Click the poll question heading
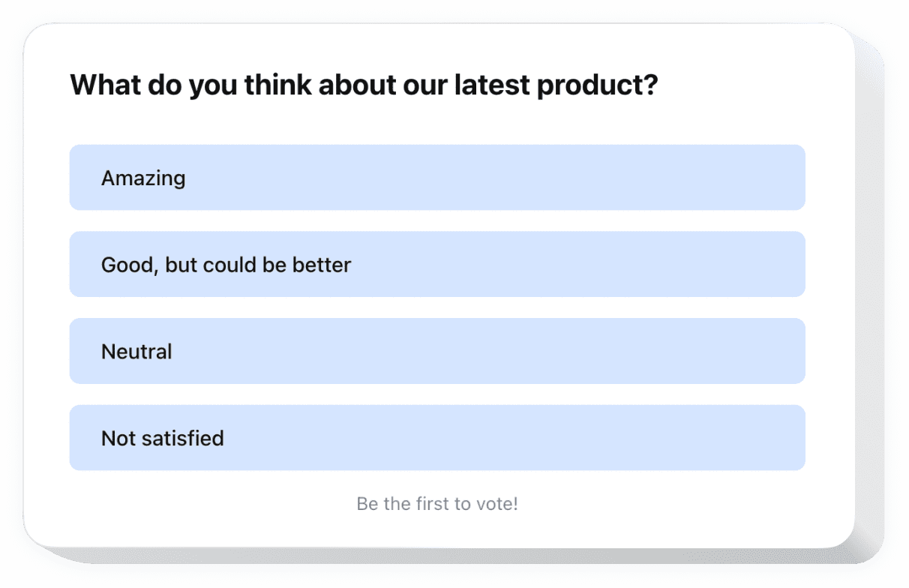Screen dimensions: 909x588 point(364,85)
